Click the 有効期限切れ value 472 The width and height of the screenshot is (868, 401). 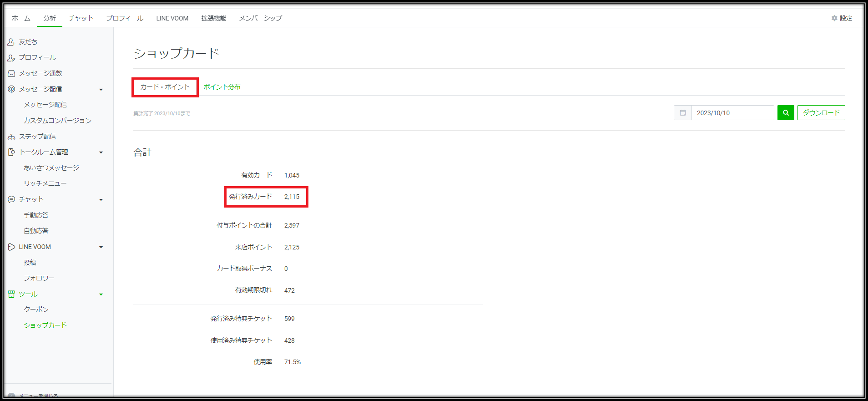point(289,290)
